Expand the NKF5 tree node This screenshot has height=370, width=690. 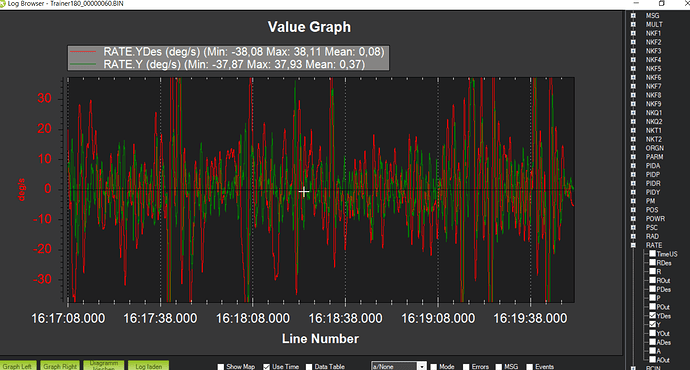point(633,68)
